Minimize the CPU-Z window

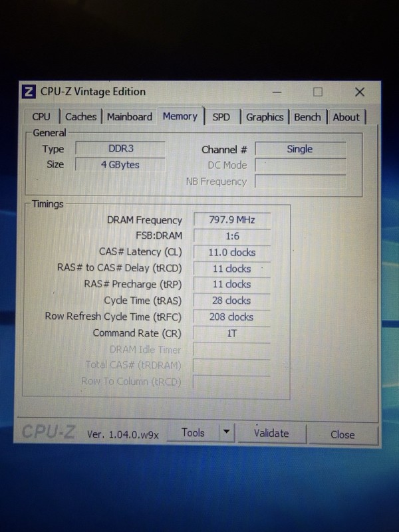(277, 92)
